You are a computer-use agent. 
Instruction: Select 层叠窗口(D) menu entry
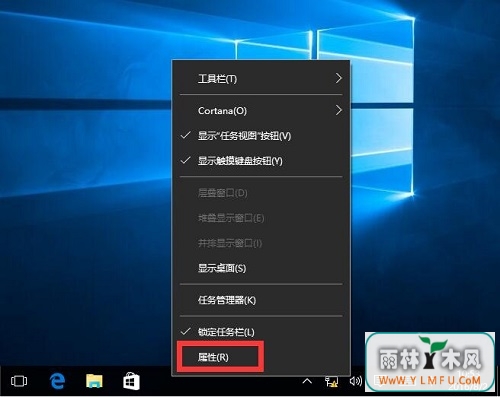(261, 193)
